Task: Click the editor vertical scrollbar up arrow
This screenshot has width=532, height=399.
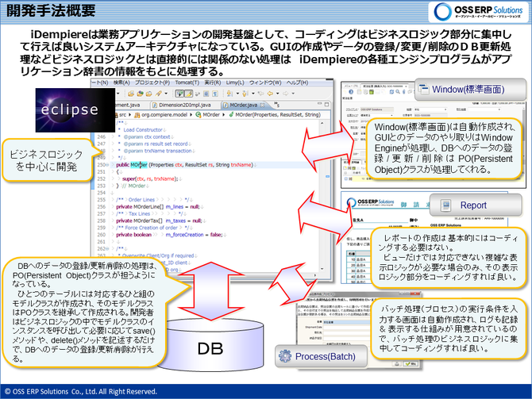Action: pos(322,123)
